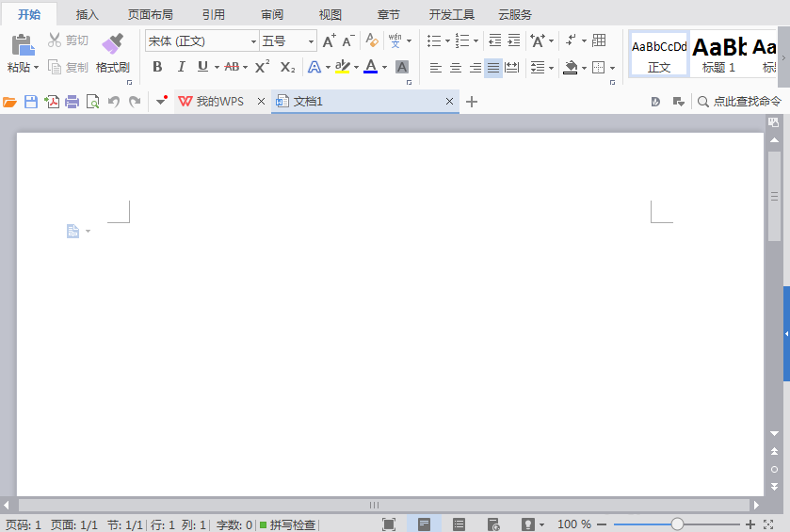The image size is (790, 532).
Task: Toggle Italic formatting
Action: pos(181,67)
